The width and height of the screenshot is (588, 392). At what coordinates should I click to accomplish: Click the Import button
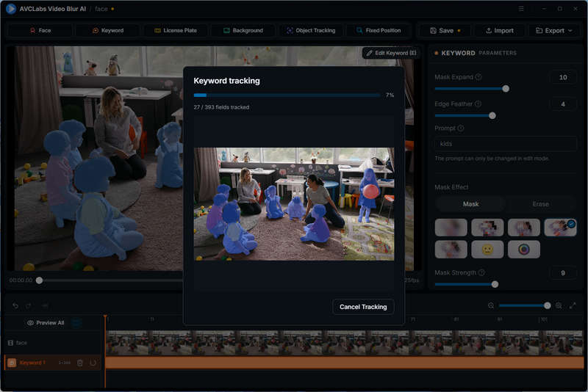pyautogui.click(x=500, y=30)
